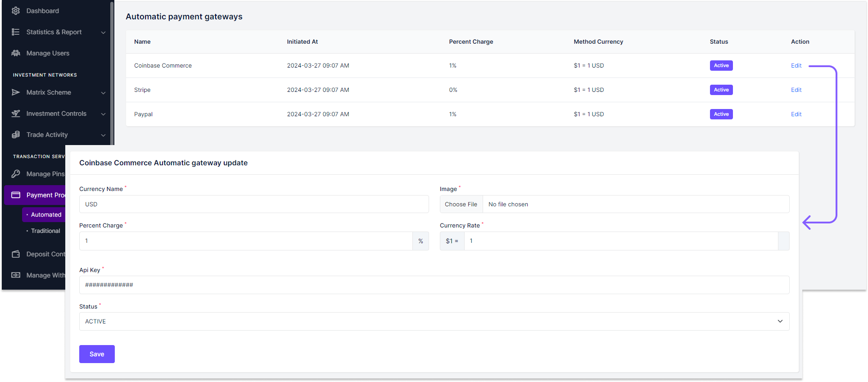Click Coinbase Commerce Active status badge
Image resolution: width=868 pixels, height=382 pixels.
click(x=721, y=66)
